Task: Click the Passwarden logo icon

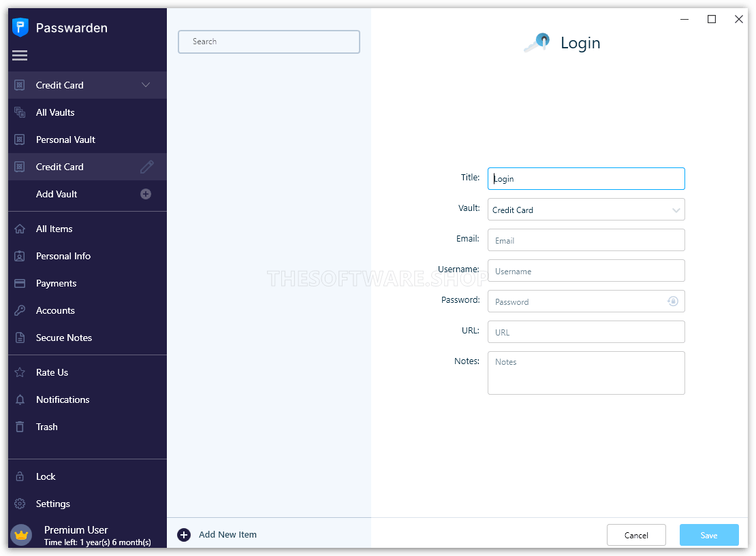Action: (x=20, y=27)
